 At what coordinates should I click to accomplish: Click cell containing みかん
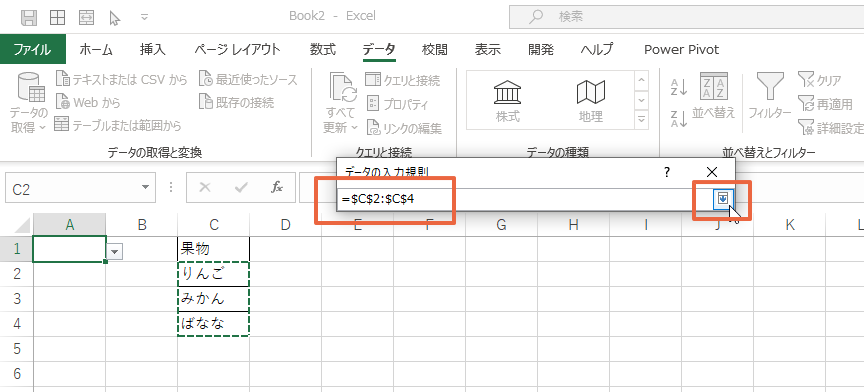(214, 299)
